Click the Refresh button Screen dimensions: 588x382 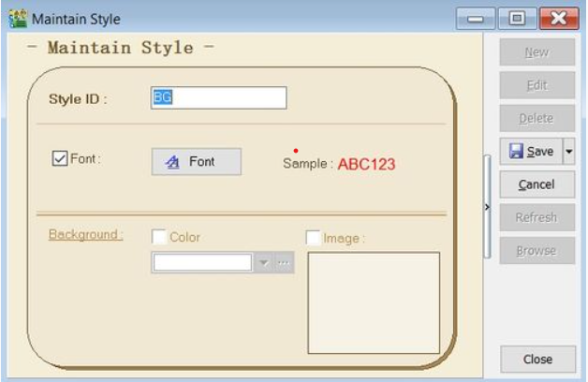coord(537,217)
